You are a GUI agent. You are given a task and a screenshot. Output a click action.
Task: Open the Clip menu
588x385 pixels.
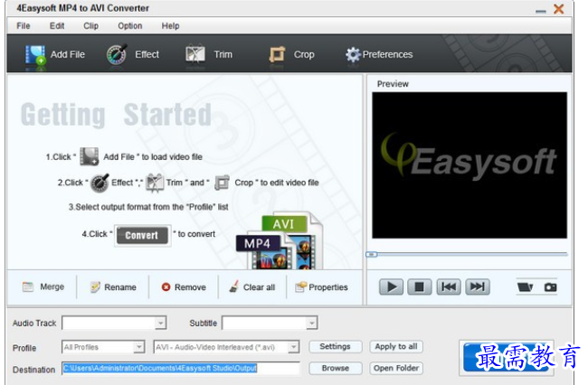click(x=90, y=26)
